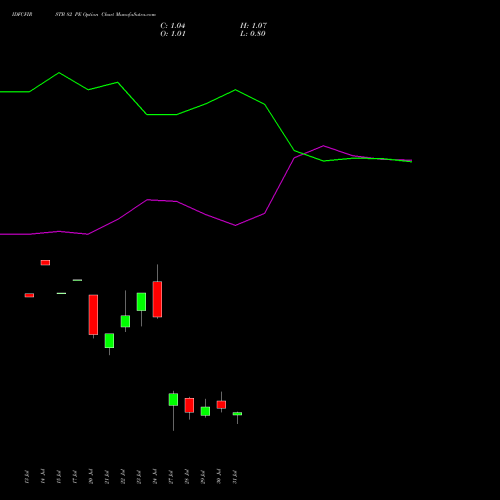The height and width of the screenshot is (500, 500).
Task: Click the purple indicator line's rightmost peak
Action: [323, 146]
